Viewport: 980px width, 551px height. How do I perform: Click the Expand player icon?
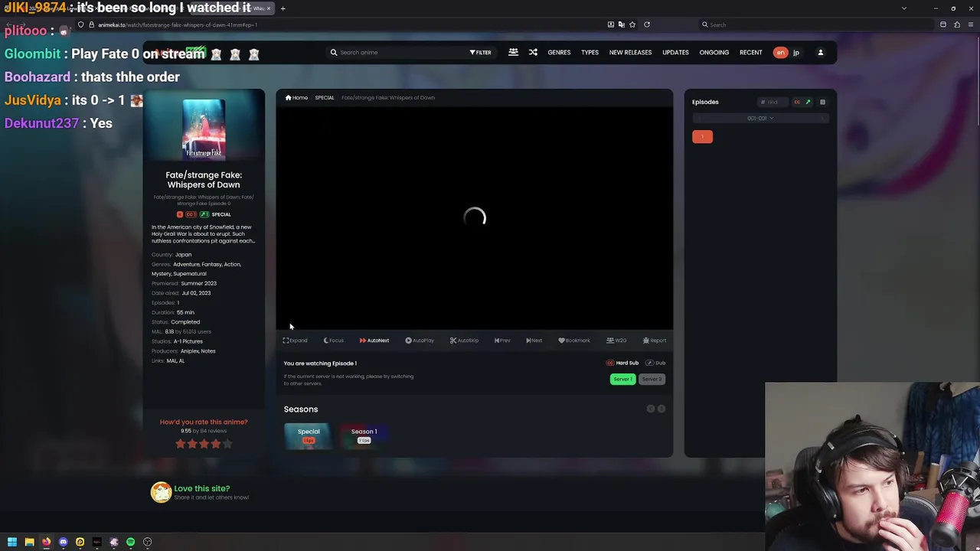click(295, 341)
